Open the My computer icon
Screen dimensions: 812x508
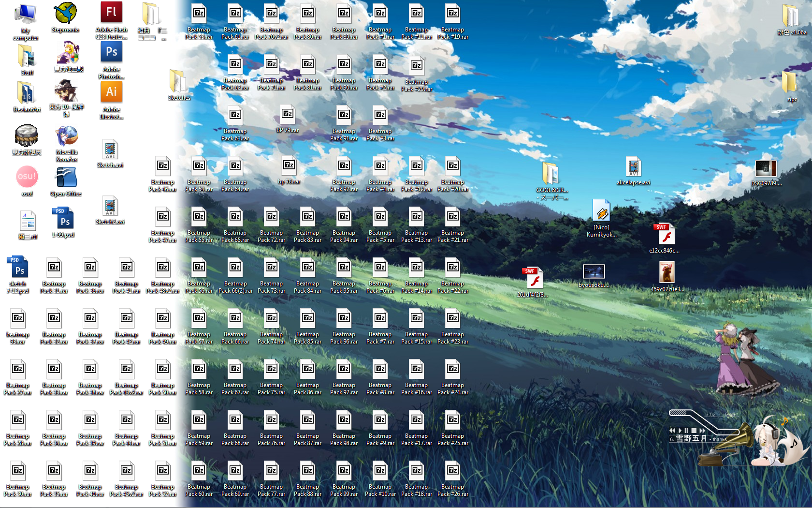(x=26, y=22)
